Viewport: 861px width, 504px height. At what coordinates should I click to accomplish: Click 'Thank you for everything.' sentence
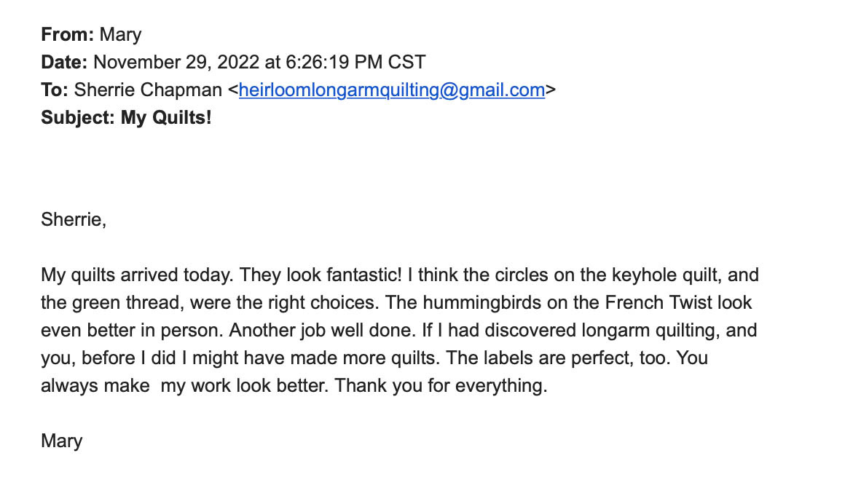441,385
